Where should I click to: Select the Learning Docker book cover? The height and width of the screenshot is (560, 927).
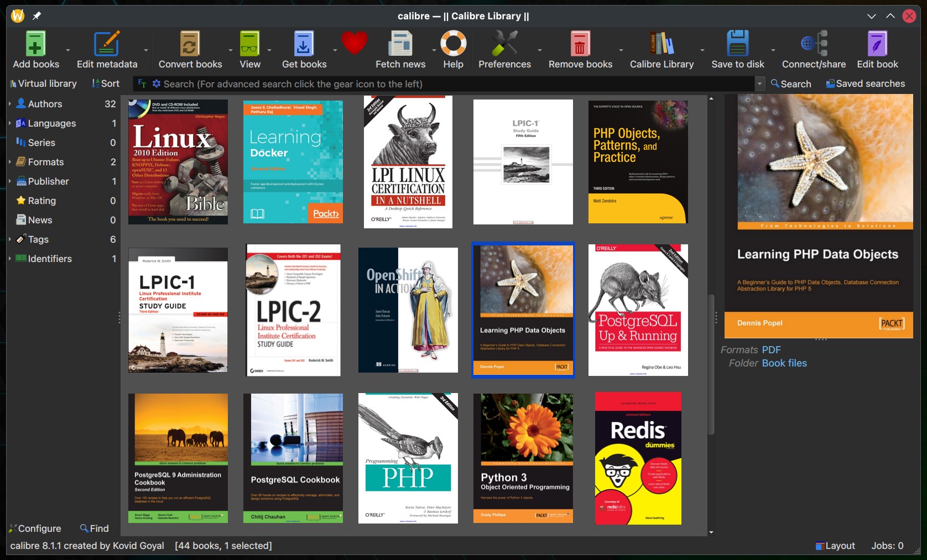(x=293, y=162)
